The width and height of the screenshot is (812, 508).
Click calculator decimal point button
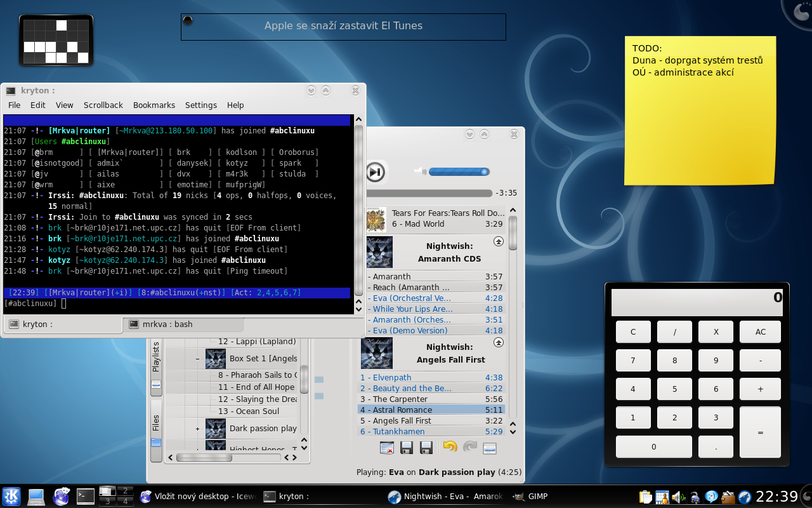click(716, 446)
